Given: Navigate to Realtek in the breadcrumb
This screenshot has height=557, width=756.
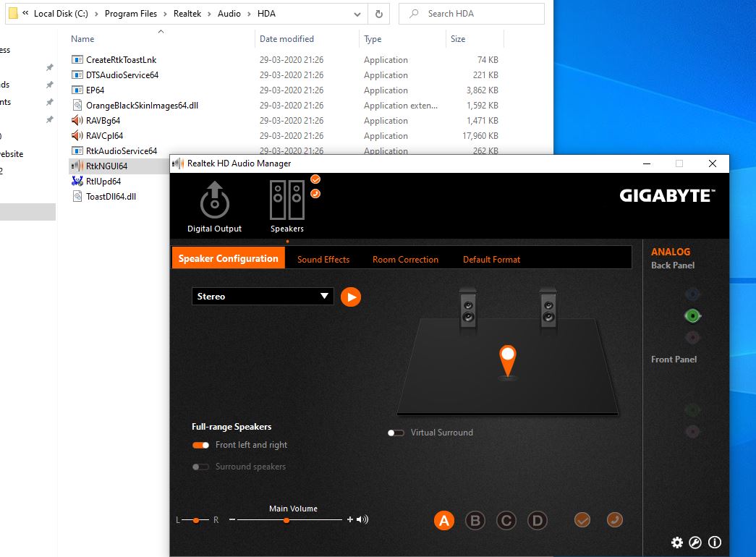Looking at the screenshot, I should tap(187, 14).
